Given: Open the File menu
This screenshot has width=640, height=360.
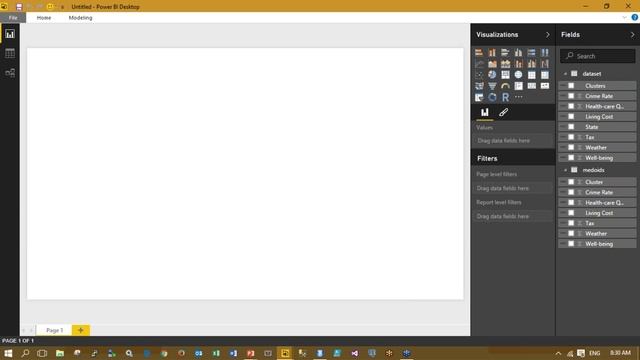Looking at the screenshot, I should tap(13, 18).
